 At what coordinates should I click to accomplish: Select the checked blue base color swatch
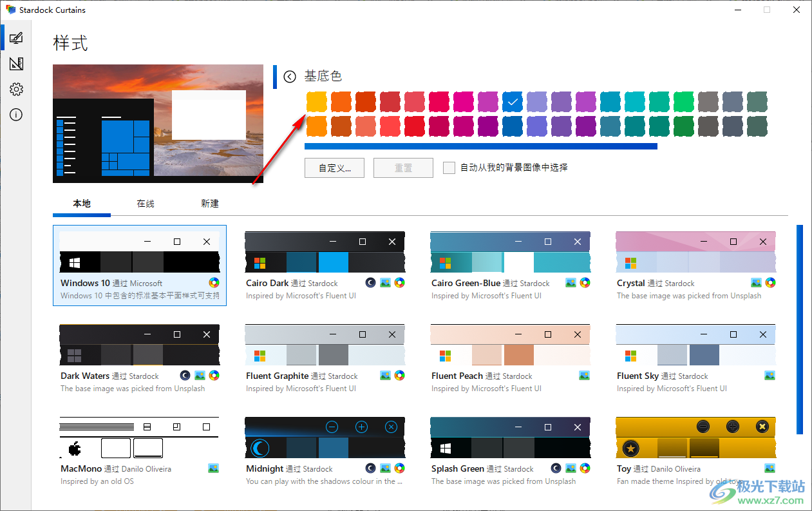coord(513,102)
